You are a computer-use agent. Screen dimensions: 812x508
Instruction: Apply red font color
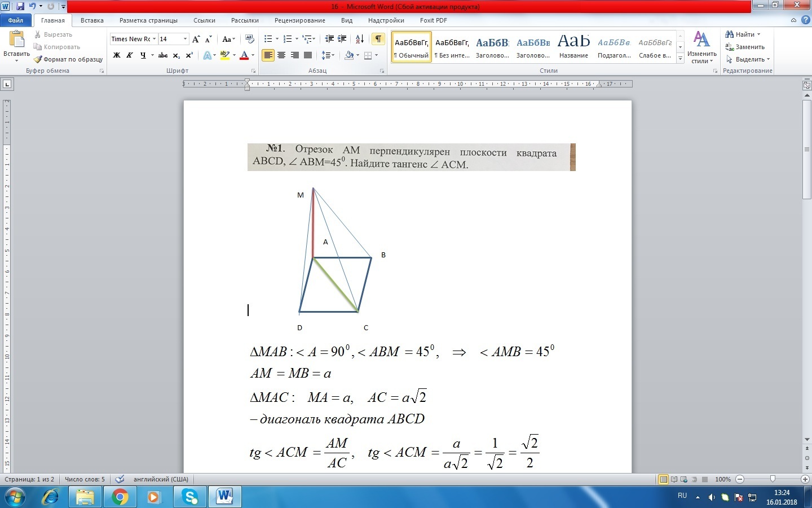click(244, 55)
